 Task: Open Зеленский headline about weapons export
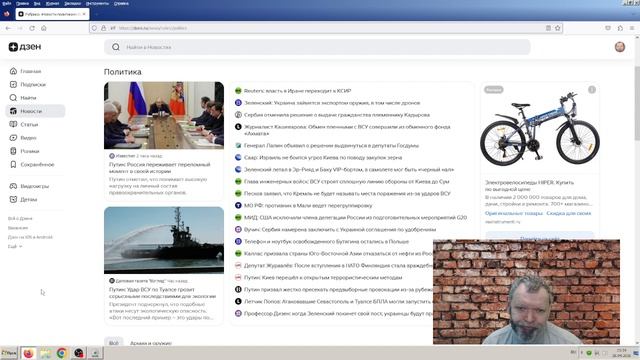coord(332,103)
